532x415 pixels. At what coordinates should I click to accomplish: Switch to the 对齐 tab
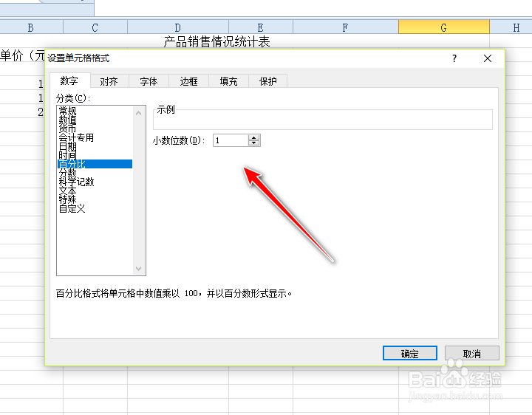coord(109,81)
